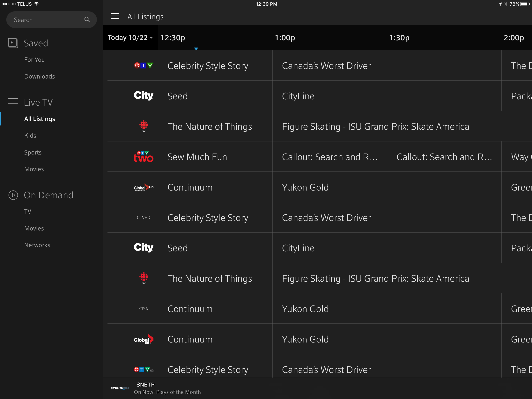
Task: Open Movies under Live TV
Action: pyautogui.click(x=34, y=169)
